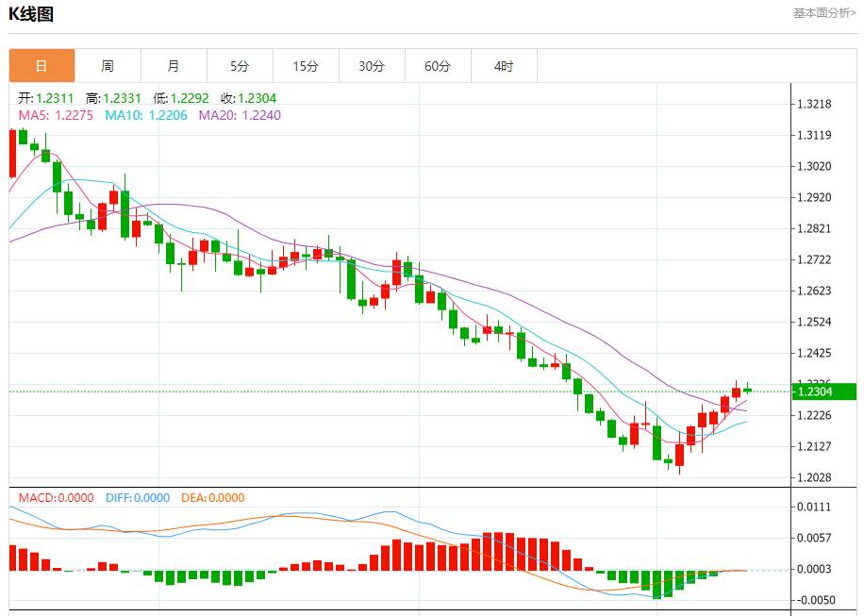This screenshot has width=864, height=616.
Task: Open the 基本面分析> link
Action: coord(824,12)
